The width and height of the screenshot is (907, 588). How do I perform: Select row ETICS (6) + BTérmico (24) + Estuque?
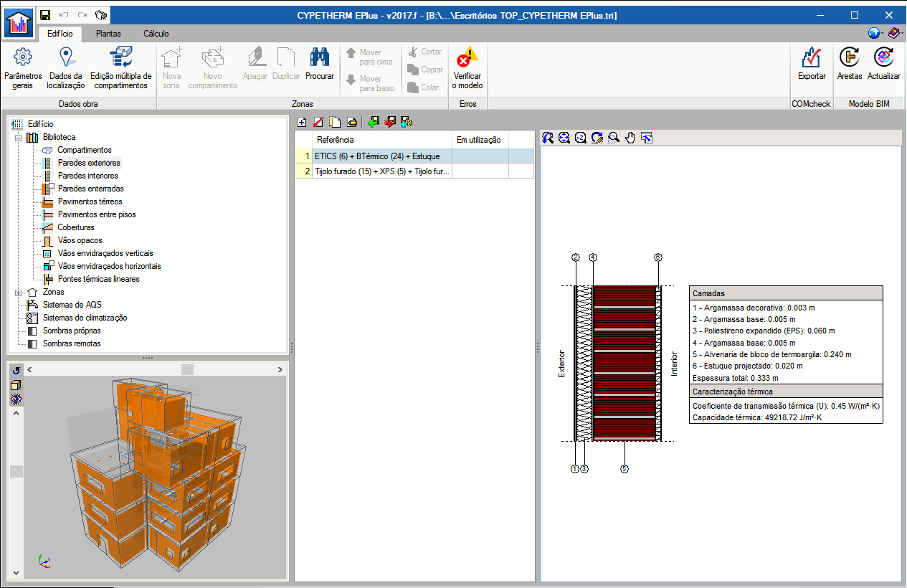click(x=414, y=156)
